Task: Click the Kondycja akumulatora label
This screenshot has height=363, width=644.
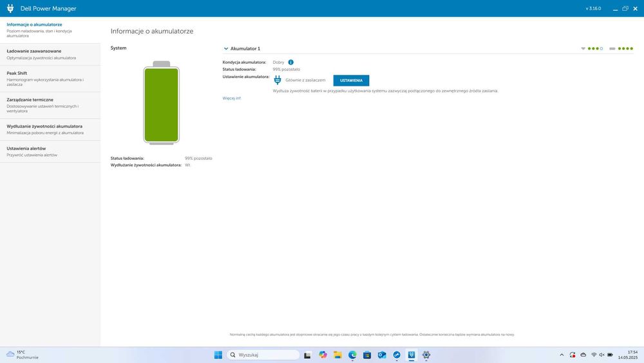Action: click(x=244, y=63)
